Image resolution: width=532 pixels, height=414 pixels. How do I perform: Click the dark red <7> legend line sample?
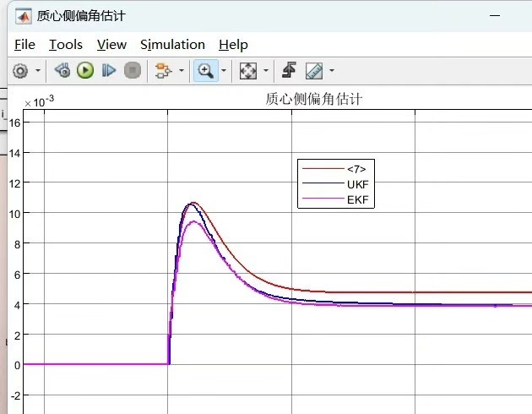[323, 168]
